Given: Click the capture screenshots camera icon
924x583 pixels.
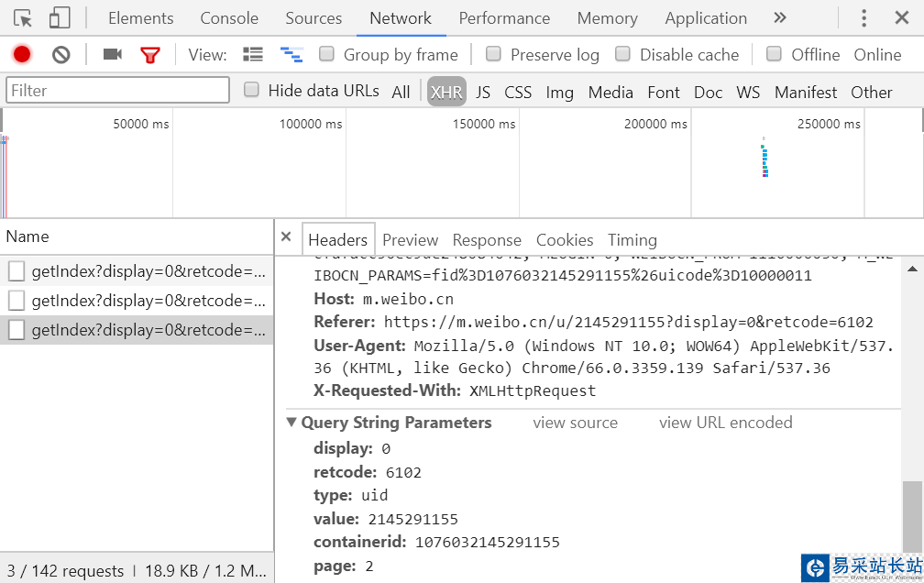Looking at the screenshot, I should tap(112, 55).
